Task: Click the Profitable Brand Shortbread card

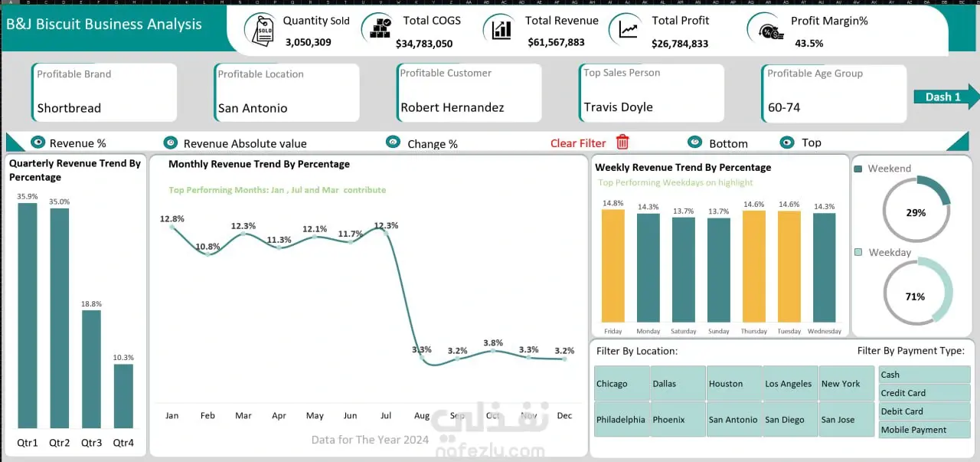Action: pyautogui.click(x=104, y=92)
